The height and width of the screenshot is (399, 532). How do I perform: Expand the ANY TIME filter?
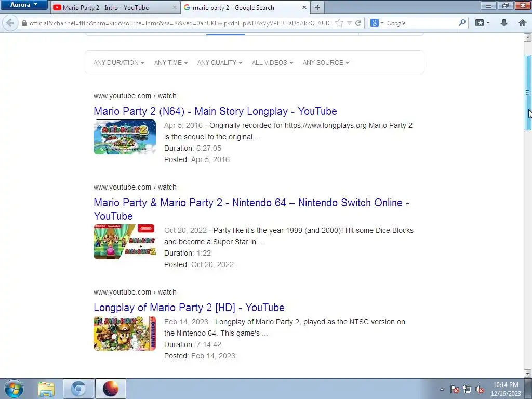click(171, 63)
